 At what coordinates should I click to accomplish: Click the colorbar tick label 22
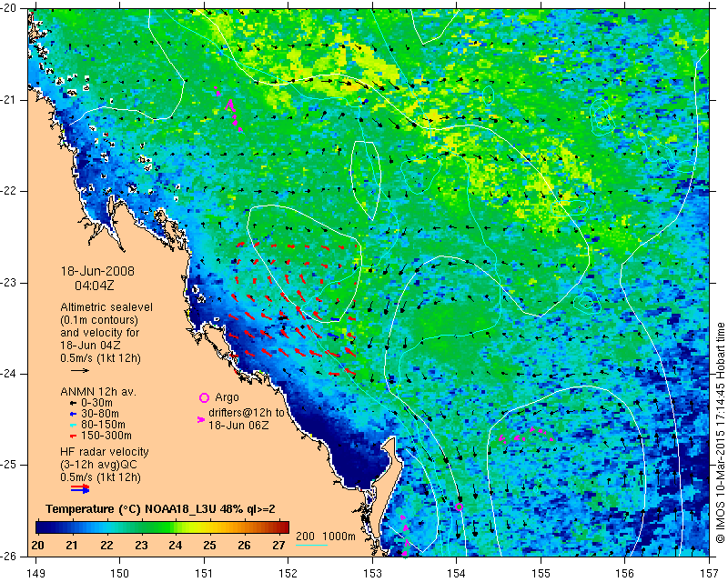(106, 545)
